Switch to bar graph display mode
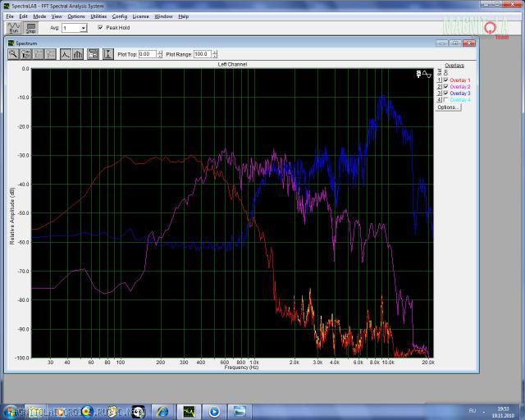525x420 pixels. [x=78, y=54]
